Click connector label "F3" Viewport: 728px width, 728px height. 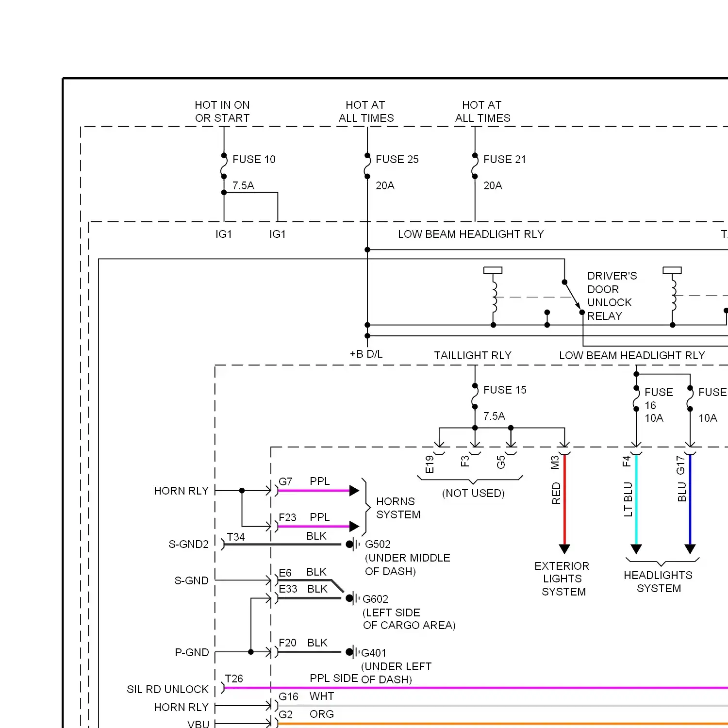(x=465, y=461)
